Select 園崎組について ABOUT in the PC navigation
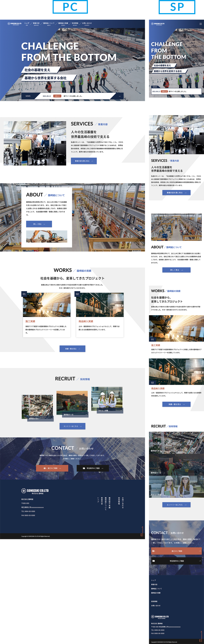This screenshot has width=204, height=644. 49,24
